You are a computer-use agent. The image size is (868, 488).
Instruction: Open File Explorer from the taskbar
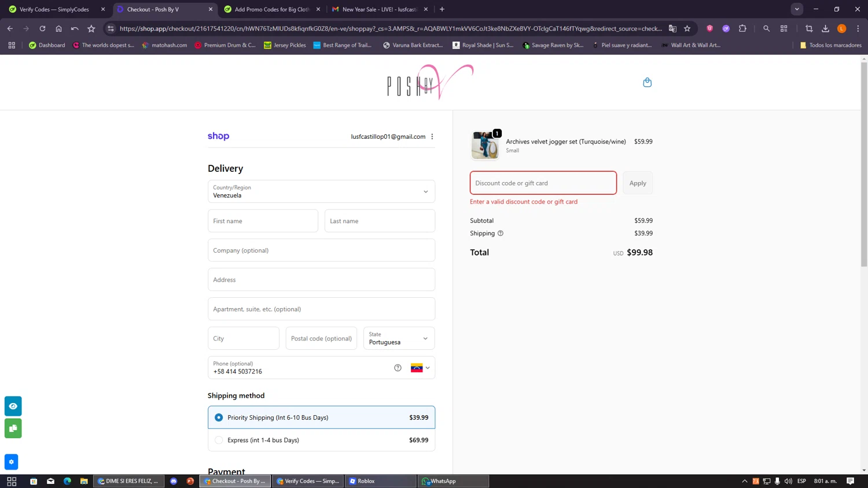click(84, 481)
